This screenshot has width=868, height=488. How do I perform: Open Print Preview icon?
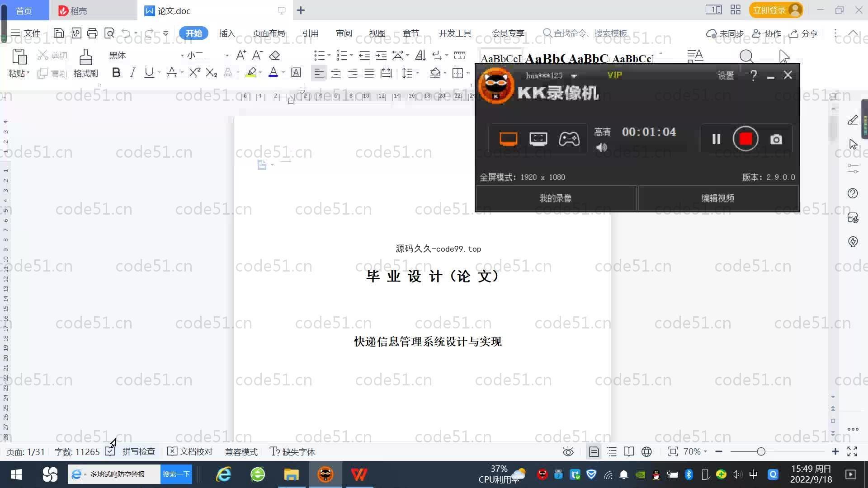coord(109,33)
